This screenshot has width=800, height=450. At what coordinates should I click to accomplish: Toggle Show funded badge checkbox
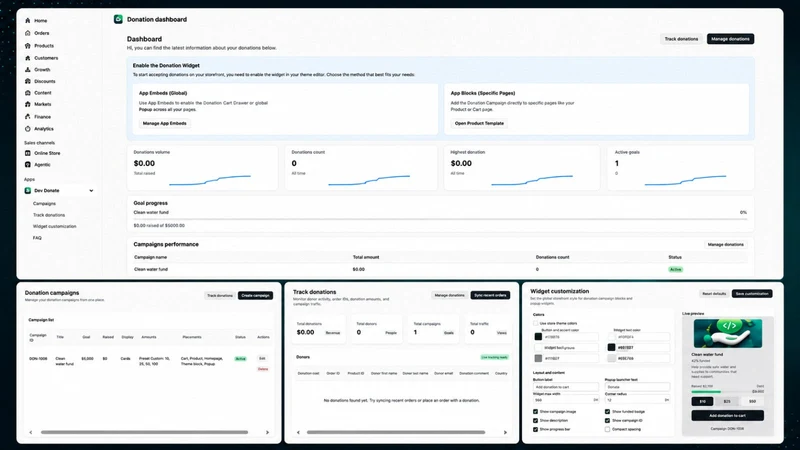click(x=607, y=411)
